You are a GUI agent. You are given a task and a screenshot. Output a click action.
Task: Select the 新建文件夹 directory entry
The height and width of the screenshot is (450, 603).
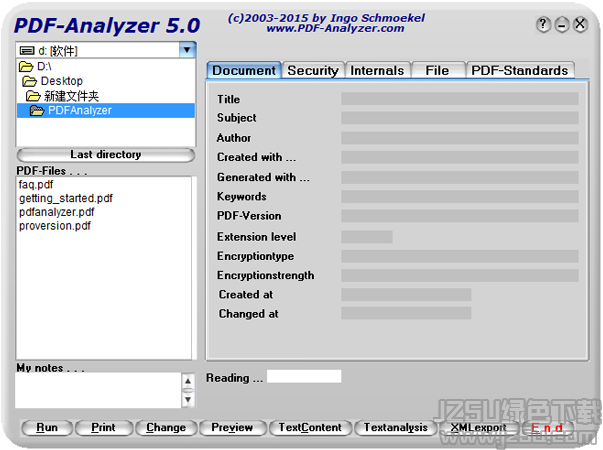72,96
